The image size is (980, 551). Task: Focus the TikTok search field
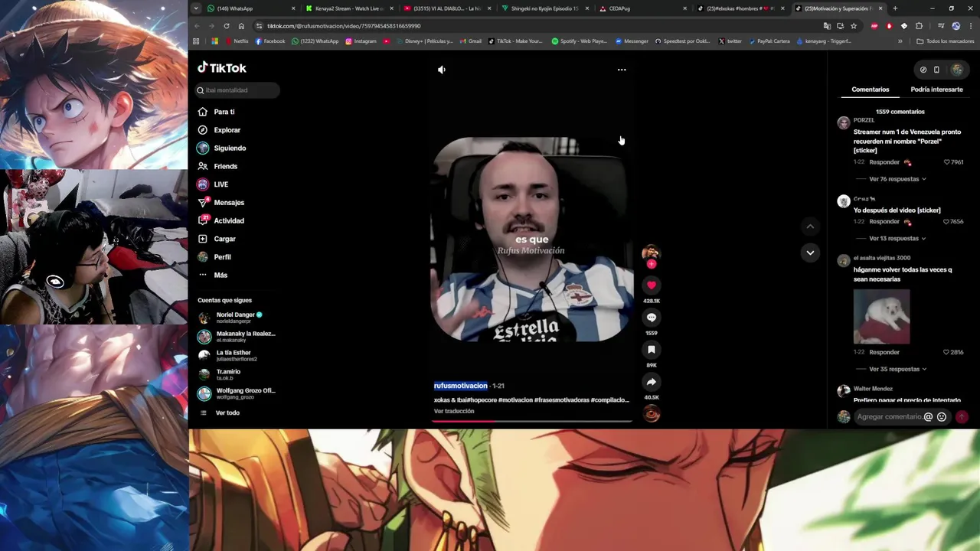click(x=237, y=90)
